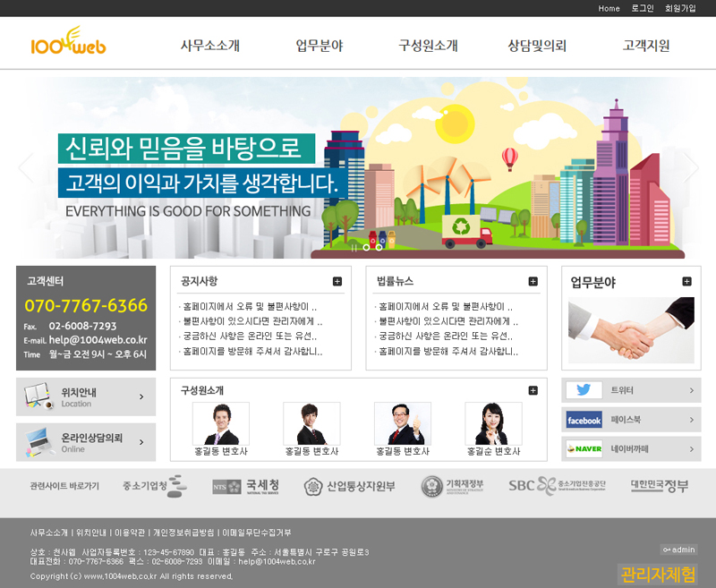Image resolution: width=716 pixels, height=588 pixels.
Task: Open the Twitter icon link
Action: pos(584,390)
